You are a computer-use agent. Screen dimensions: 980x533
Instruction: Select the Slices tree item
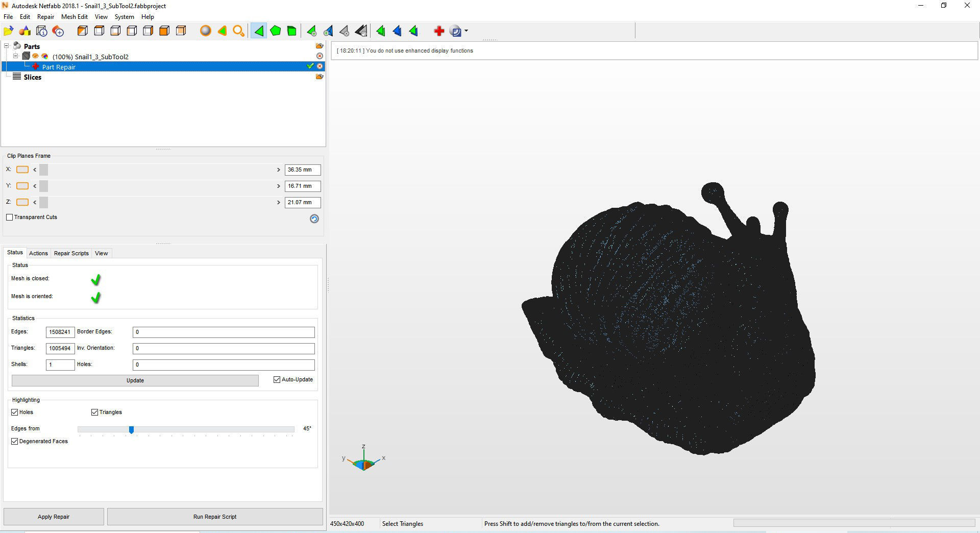pos(33,77)
